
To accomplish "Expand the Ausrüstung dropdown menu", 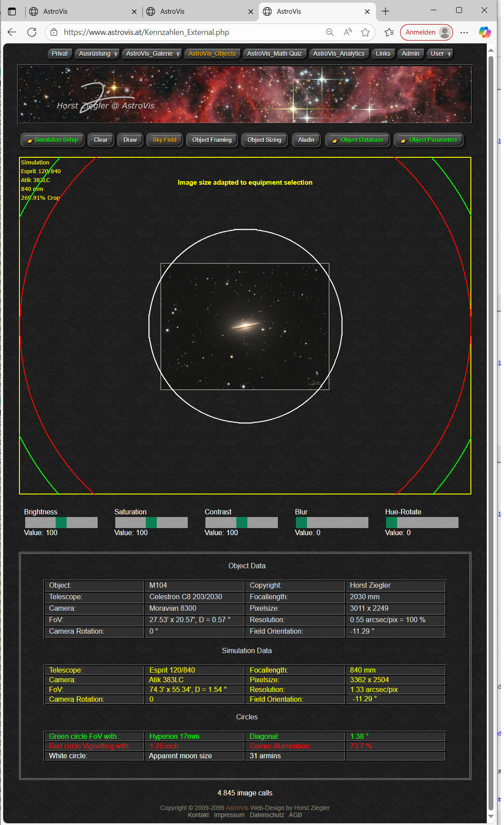I will [98, 53].
